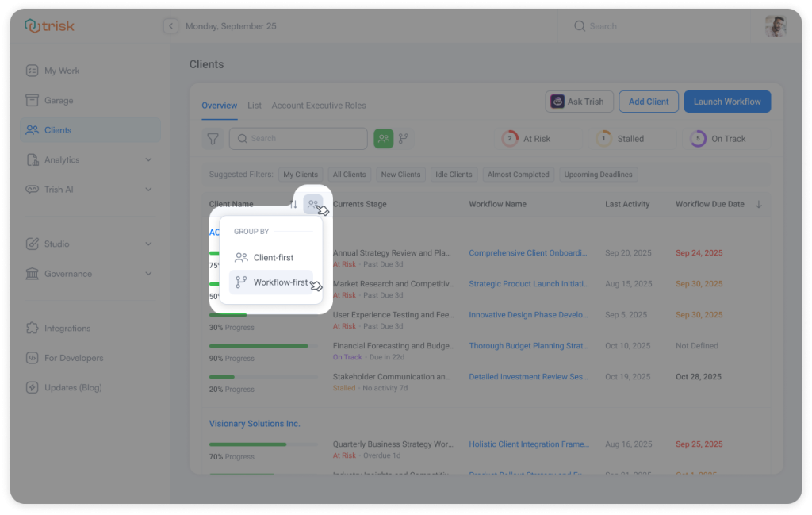Switch to the List tab

click(x=255, y=105)
